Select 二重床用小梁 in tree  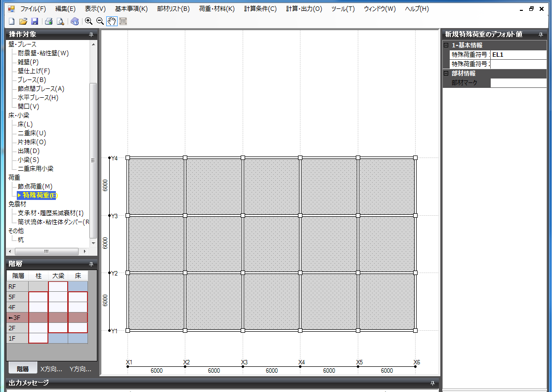[x=36, y=169]
